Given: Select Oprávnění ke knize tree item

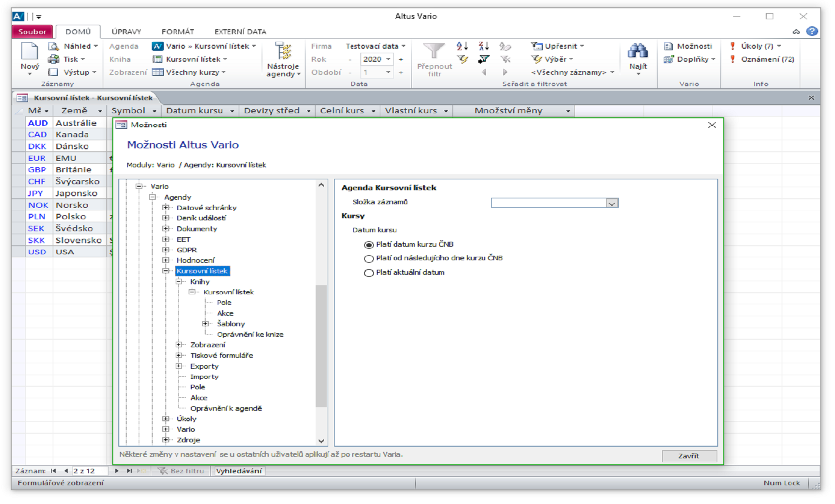Looking at the screenshot, I should [x=250, y=335].
